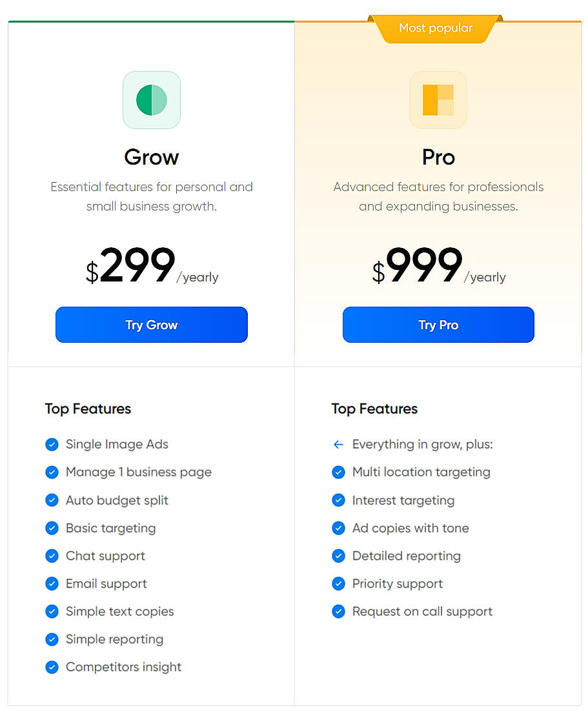
Task: Click the Pro plan title
Action: click(438, 157)
